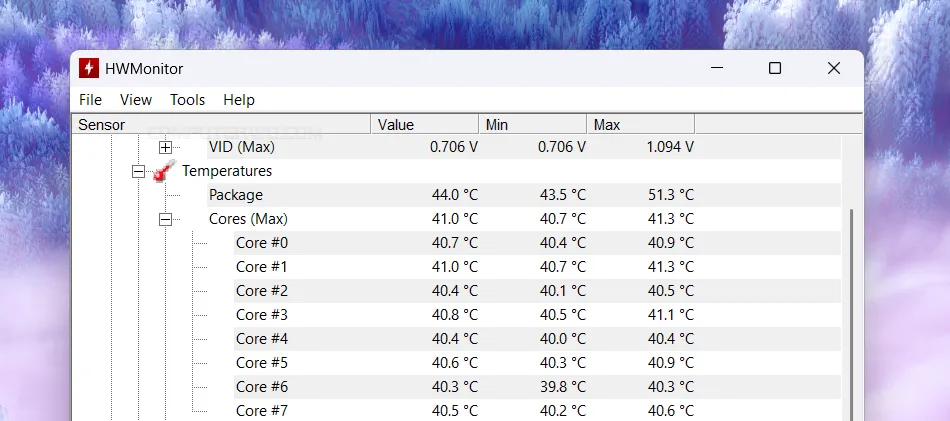The width and height of the screenshot is (950, 421).
Task: Select the Core #2 row
Action: tap(537, 291)
